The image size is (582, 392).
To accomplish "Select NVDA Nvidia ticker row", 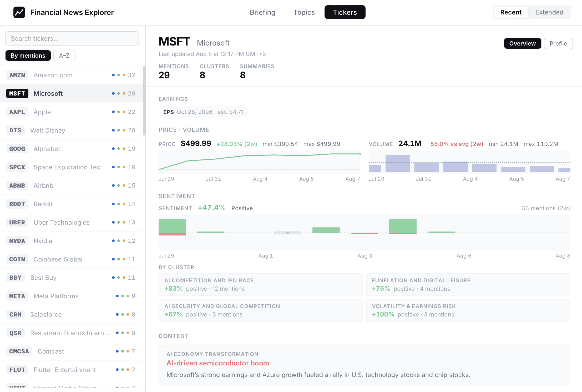I will (71, 241).
